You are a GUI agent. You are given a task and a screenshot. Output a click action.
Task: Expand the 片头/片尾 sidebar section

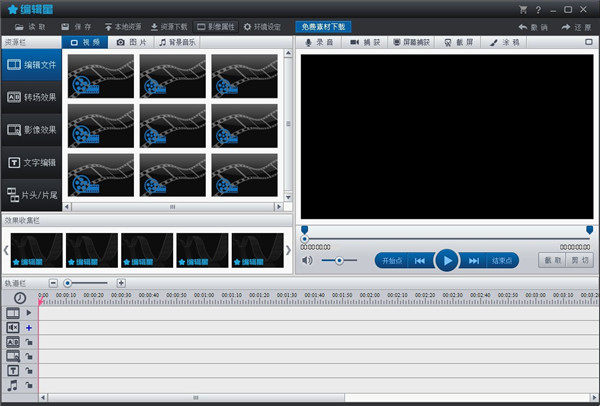click(31, 194)
